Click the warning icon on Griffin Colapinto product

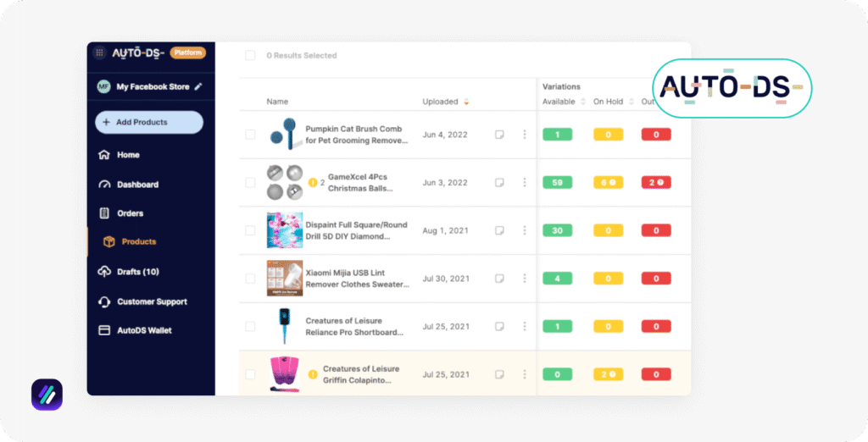coord(313,374)
